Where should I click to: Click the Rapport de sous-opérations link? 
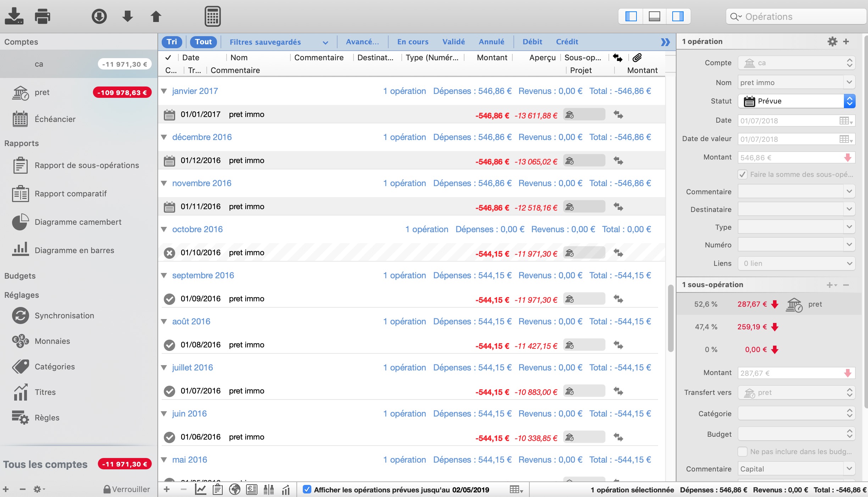click(x=87, y=165)
